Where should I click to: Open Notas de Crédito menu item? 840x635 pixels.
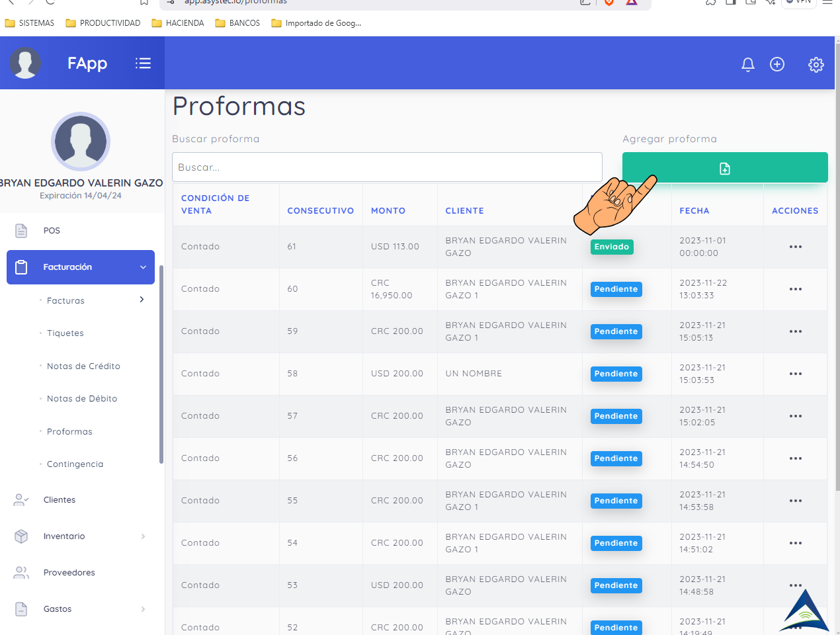pyautogui.click(x=83, y=366)
